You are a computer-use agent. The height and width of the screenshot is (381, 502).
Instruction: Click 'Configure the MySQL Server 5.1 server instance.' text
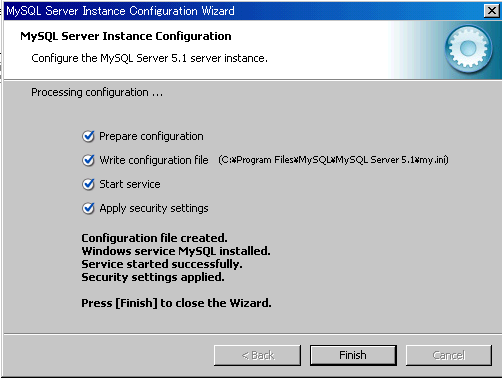(x=149, y=58)
